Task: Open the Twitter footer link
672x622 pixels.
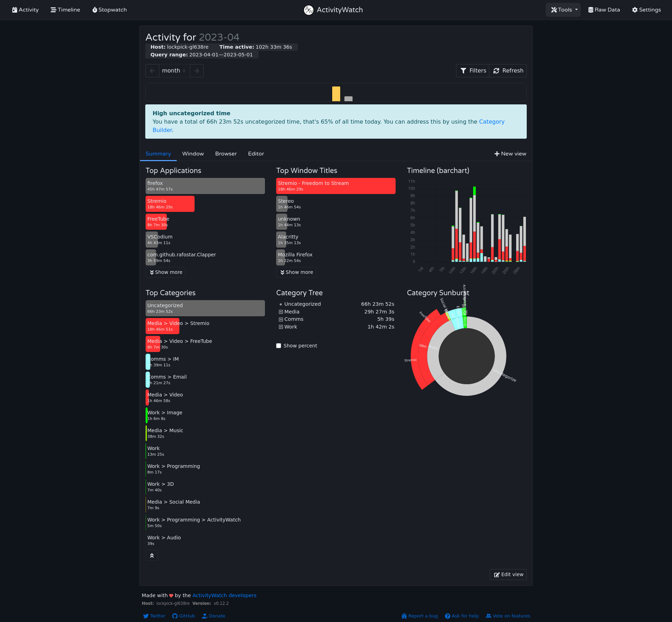Action: pos(154,616)
